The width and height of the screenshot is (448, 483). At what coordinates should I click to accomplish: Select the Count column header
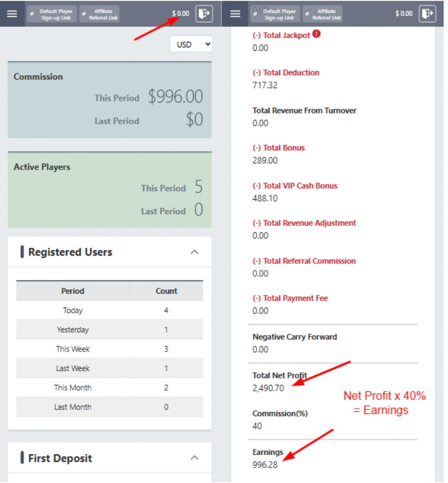pyautogui.click(x=166, y=291)
